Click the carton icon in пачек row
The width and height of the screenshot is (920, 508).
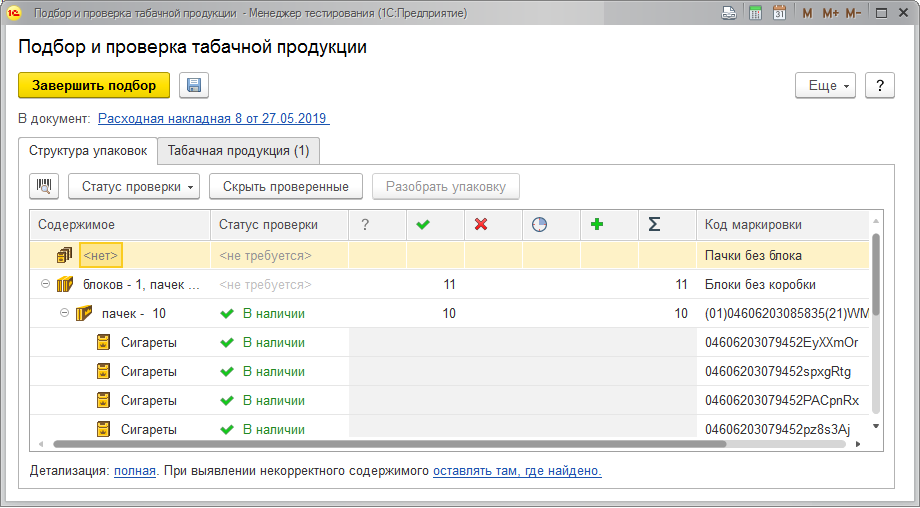pyautogui.click(x=84, y=313)
